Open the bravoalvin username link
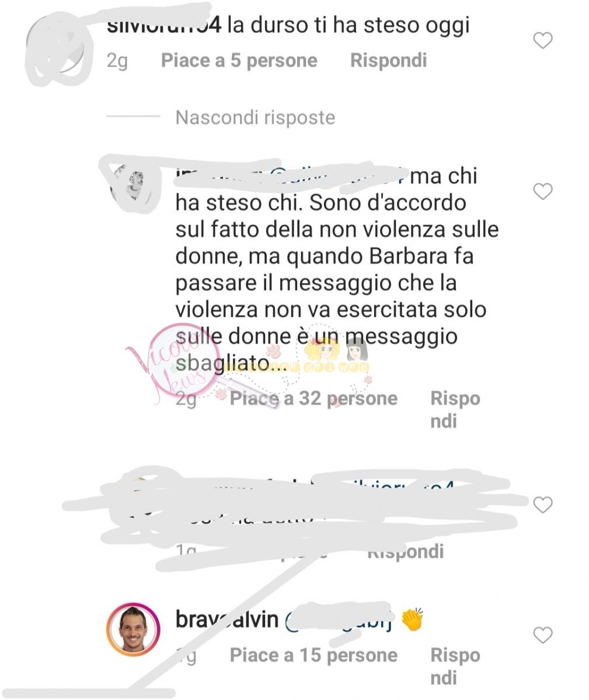The height and width of the screenshot is (700, 589). (227, 619)
